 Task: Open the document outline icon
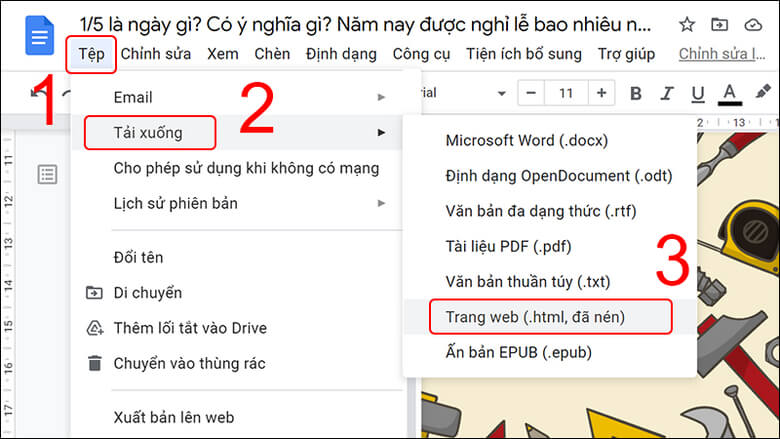point(47,175)
